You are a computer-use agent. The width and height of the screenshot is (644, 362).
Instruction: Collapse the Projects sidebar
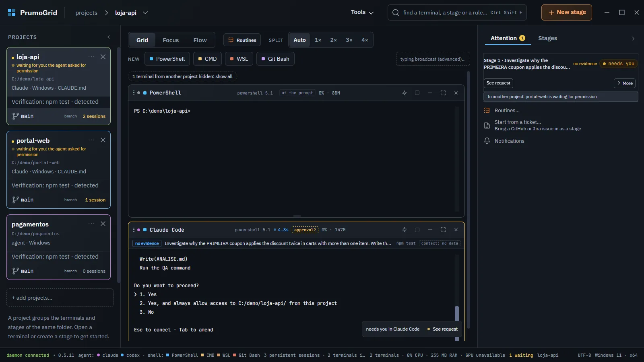(x=109, y=37)
